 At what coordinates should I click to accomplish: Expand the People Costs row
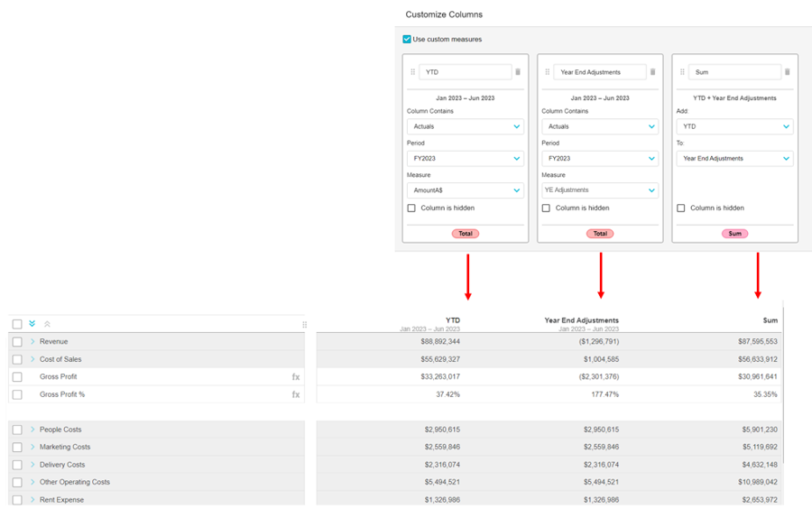[x=32, y=430]
